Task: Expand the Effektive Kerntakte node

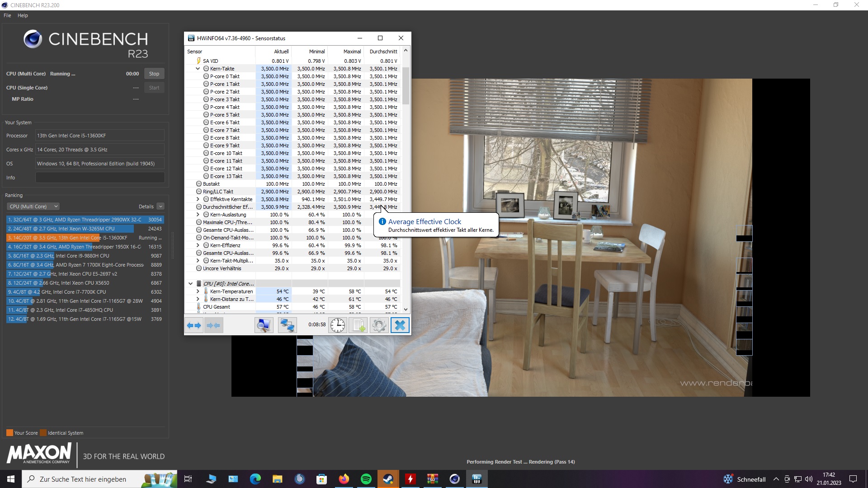Action: pyautogui.click(x=198, y=199)
